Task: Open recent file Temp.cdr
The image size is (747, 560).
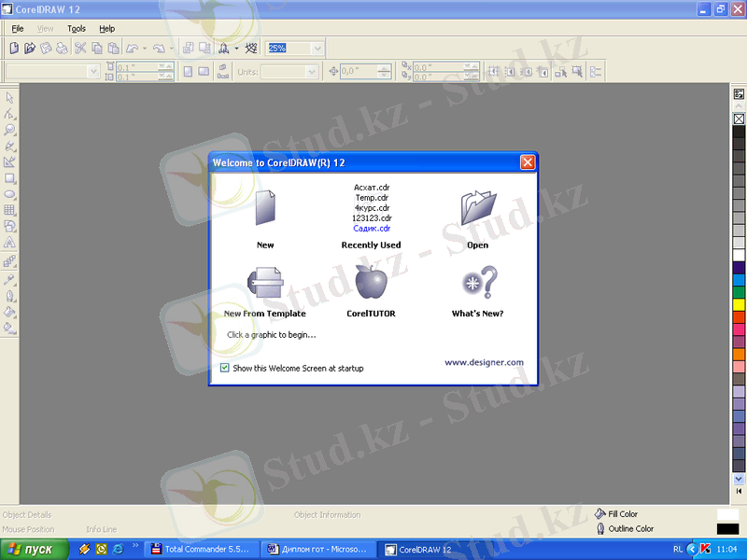Action: point(372,198)
